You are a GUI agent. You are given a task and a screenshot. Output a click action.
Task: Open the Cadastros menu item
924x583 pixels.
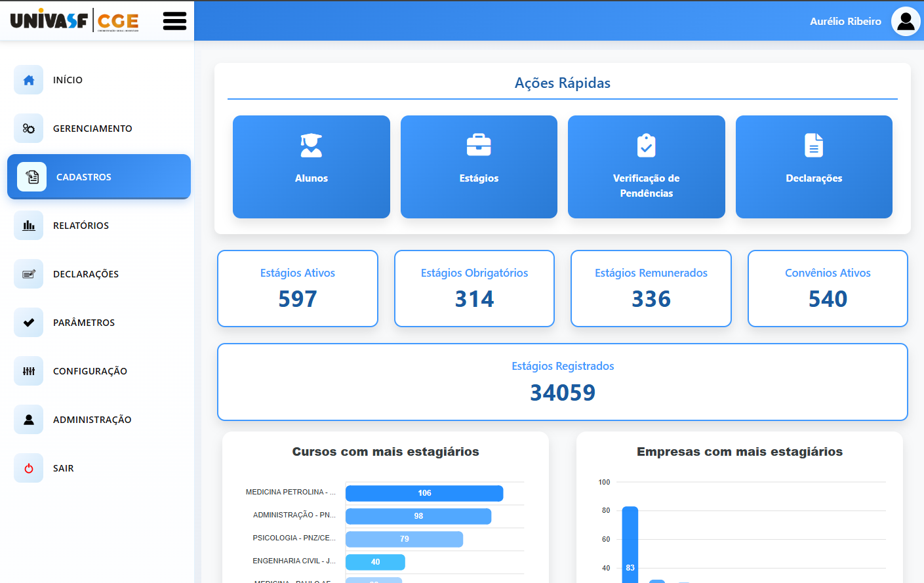click(99, 177)
